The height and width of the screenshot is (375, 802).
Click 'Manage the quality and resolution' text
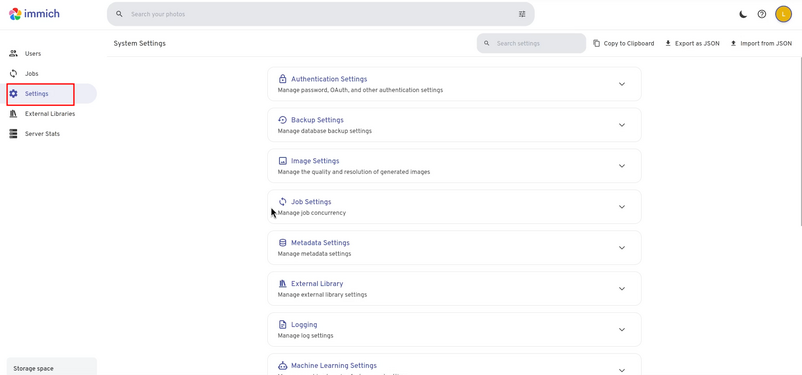[353, 171]
